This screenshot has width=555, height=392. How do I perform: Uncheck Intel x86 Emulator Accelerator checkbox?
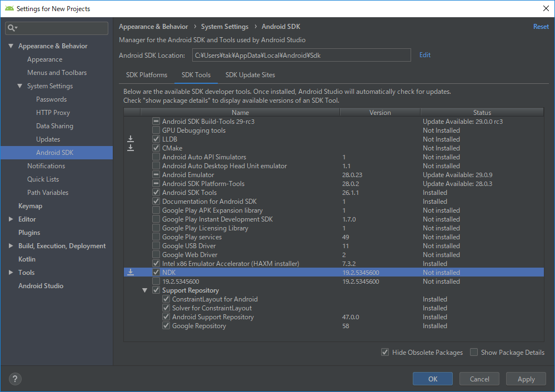tap(156, 263)
